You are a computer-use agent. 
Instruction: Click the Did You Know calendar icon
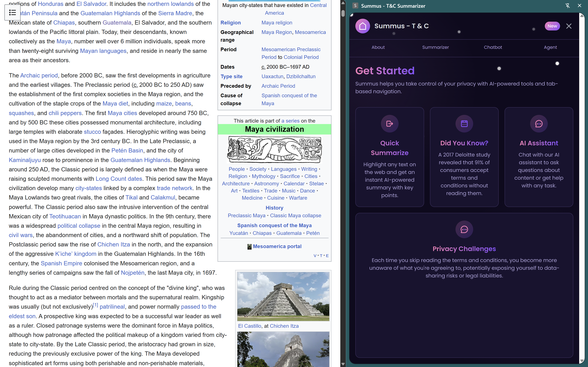[x=464, y=124]
